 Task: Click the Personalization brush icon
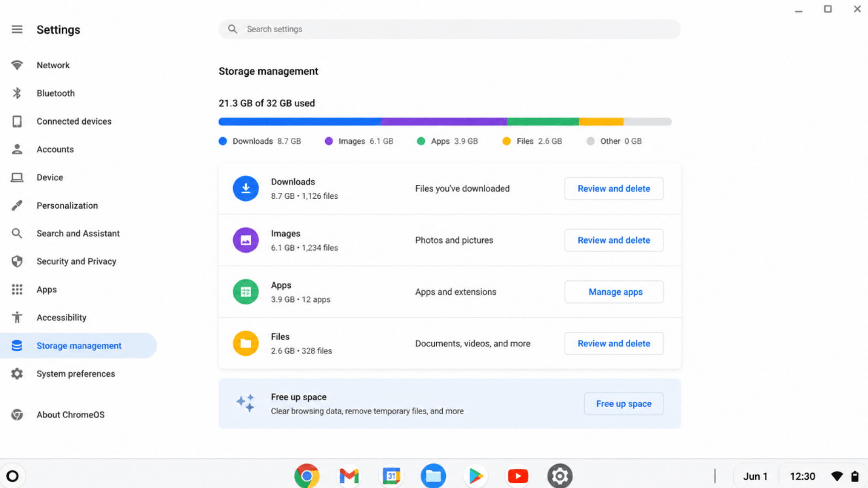click(x=17, y=205)
